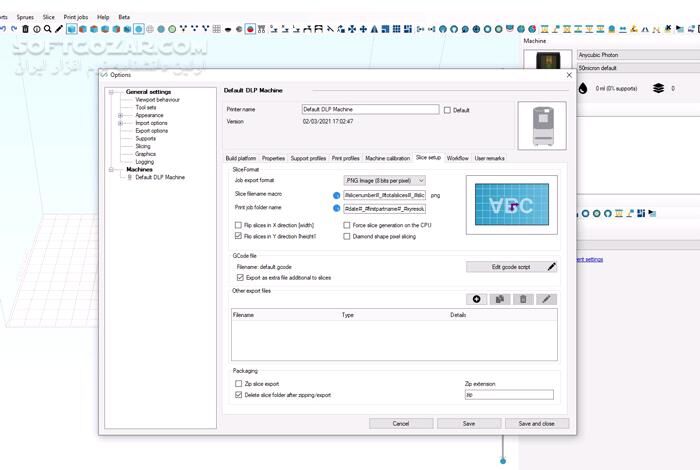
Task: Click the Save button
Action: point(469,423)
